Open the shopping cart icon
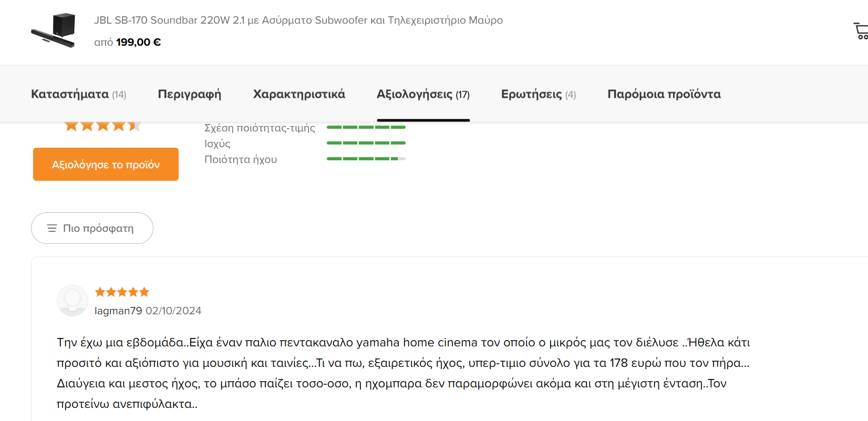 (x=861, y=31)
